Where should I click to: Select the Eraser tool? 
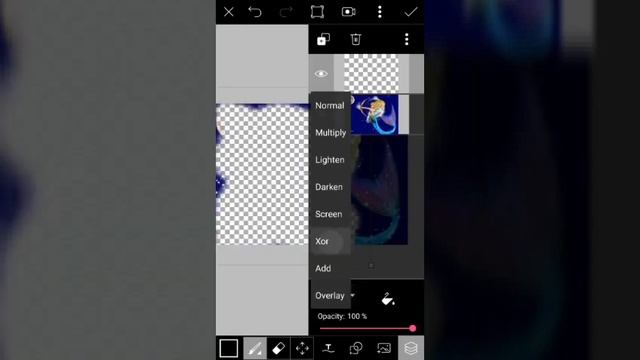click(278, 348)
